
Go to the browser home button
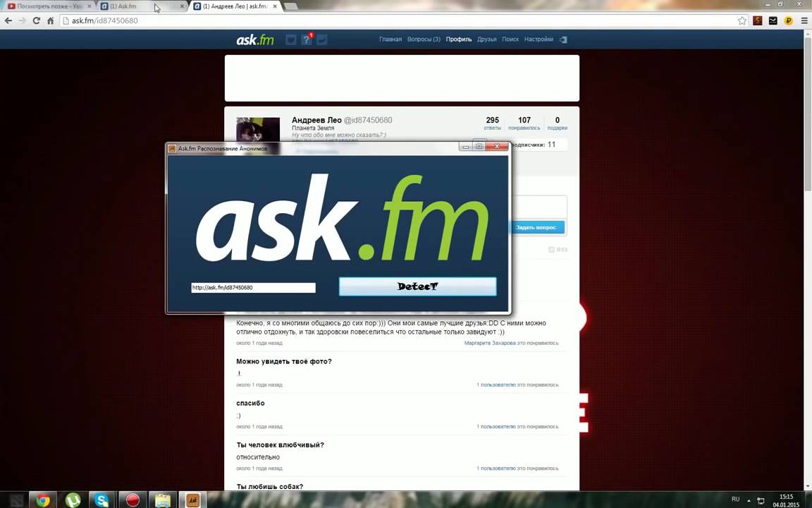click(x=51, y=21)
